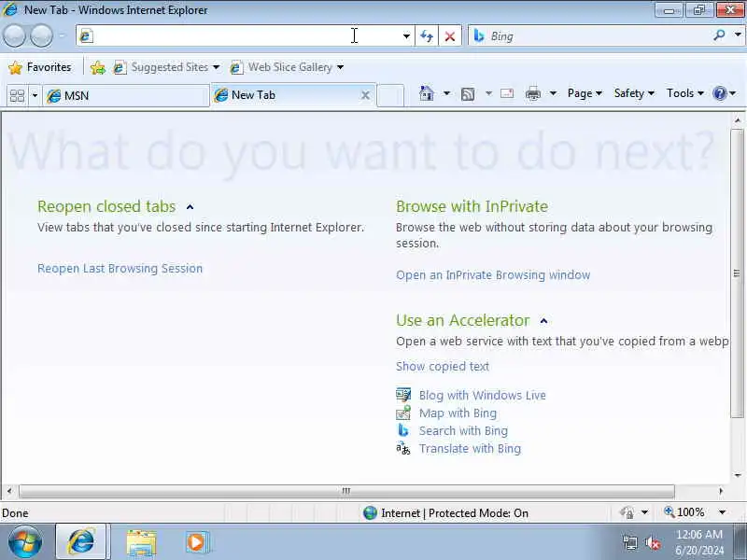Open the Suggested Sites favorites item
Screen dimensions: 747x560
pyautogui.click(x=167, y=67)
